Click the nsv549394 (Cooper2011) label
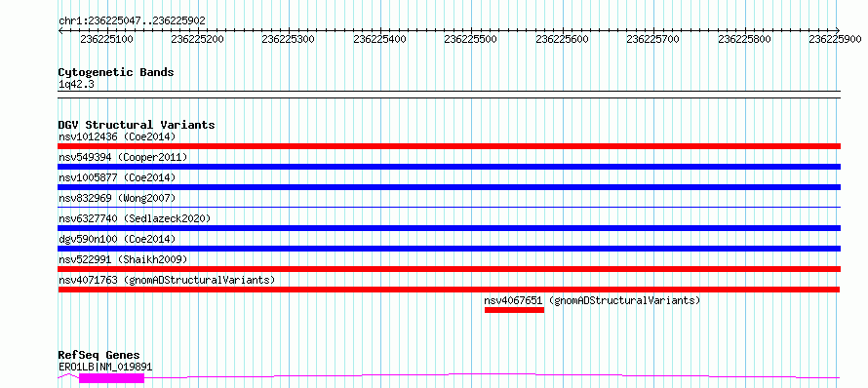Screen dimensions: 868x388 123,157
